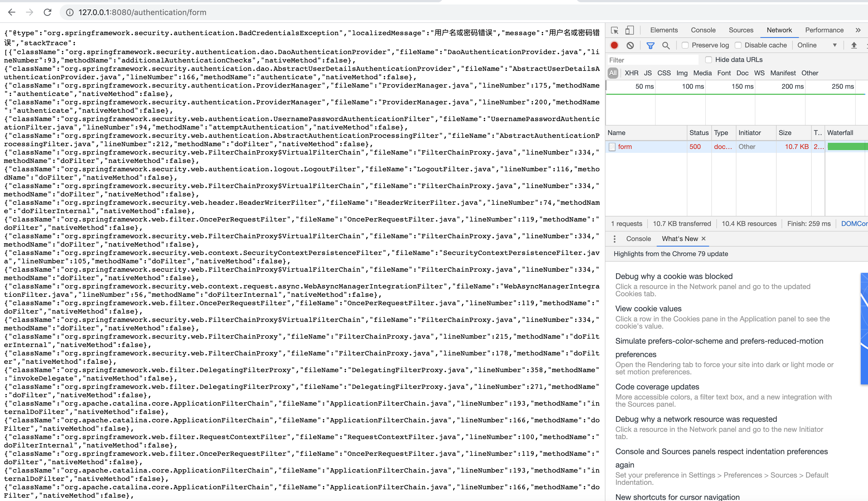Check the Disable cache option
The height and width of the screenshot is (501, 868).
[738, 45]
